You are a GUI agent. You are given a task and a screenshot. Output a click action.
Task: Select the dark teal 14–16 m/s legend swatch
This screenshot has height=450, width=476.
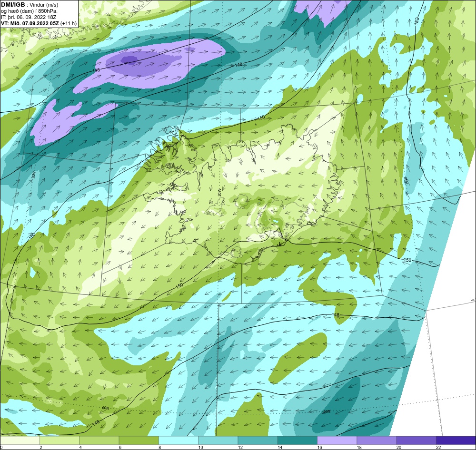point(297,440)
